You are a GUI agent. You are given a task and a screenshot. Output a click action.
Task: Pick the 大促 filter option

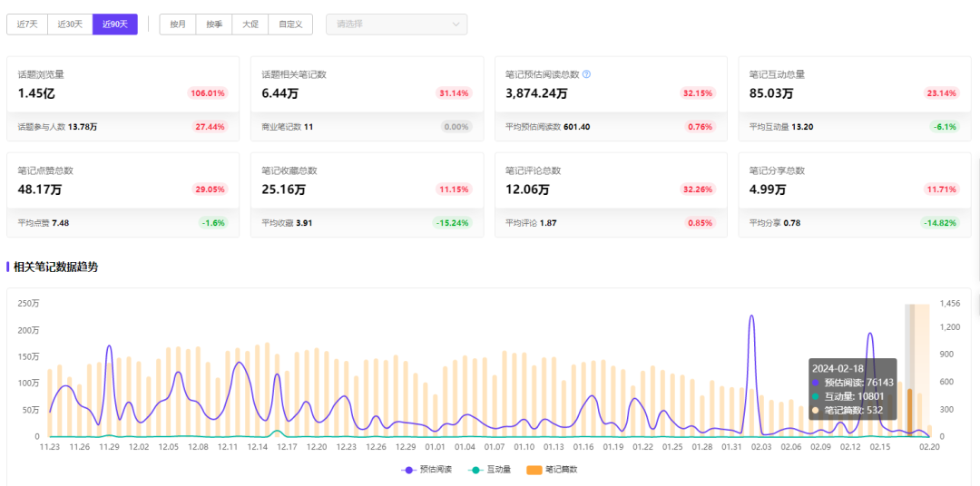(x=250, y=24)
